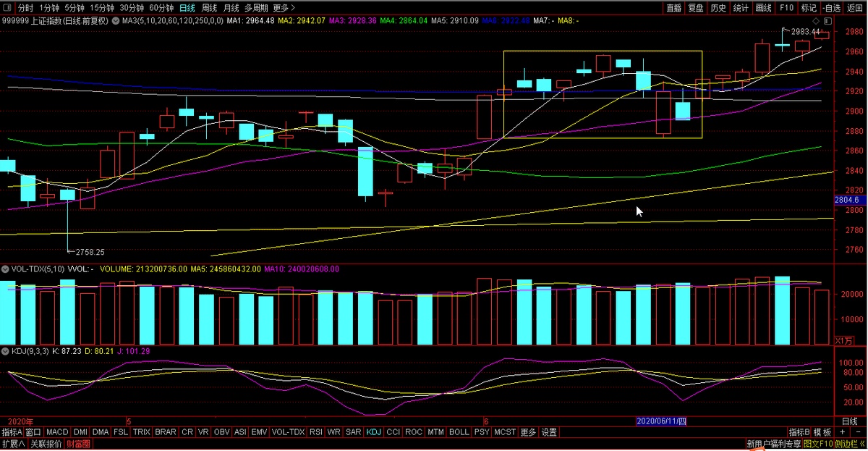This screenshot has width=868, height=451.
Task: Expand the 更多 periods menu at top
Action: coord(284,8)
